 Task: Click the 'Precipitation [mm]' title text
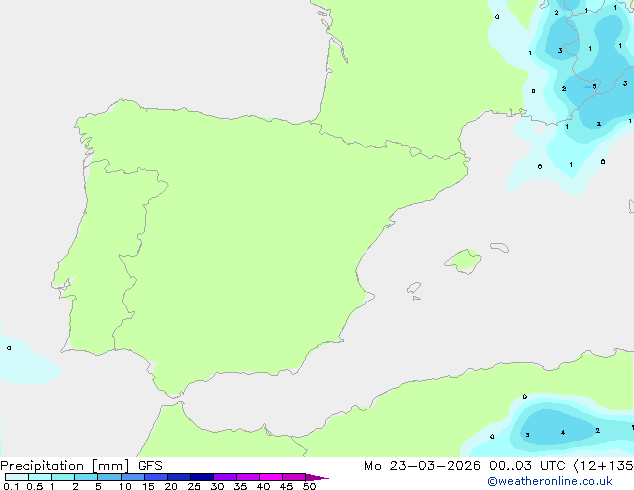click(65, 466)
